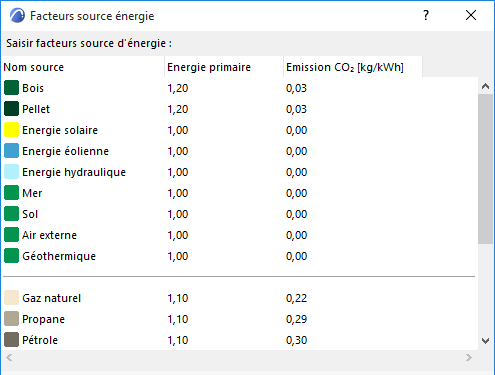
Task: Click the ARCHICAD icon in the title bar
Action: pos(17,16)
